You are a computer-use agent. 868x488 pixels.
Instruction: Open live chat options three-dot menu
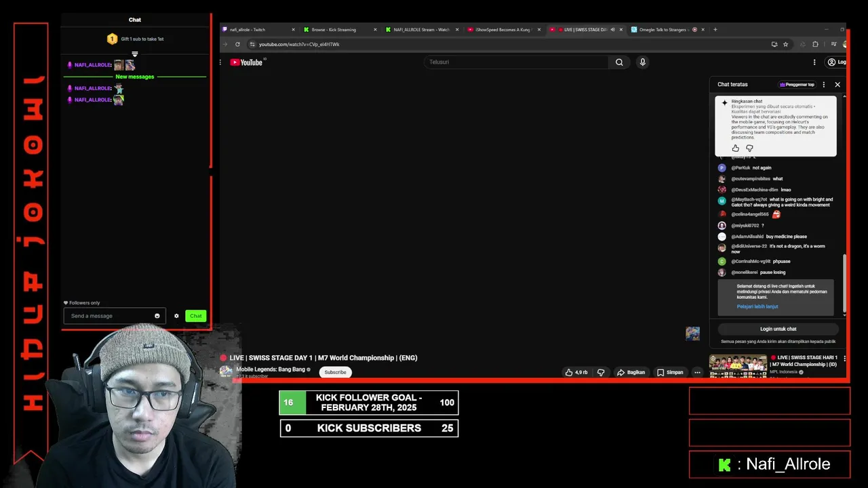pyautogui.click(x=824, y=85)
